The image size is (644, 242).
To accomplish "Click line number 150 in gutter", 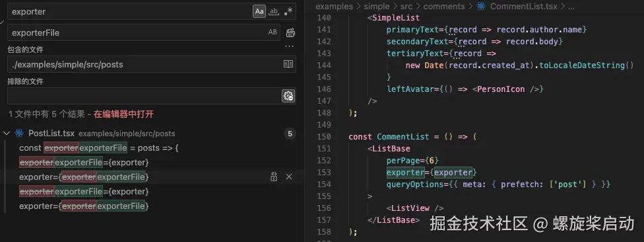I will point(324,137).
